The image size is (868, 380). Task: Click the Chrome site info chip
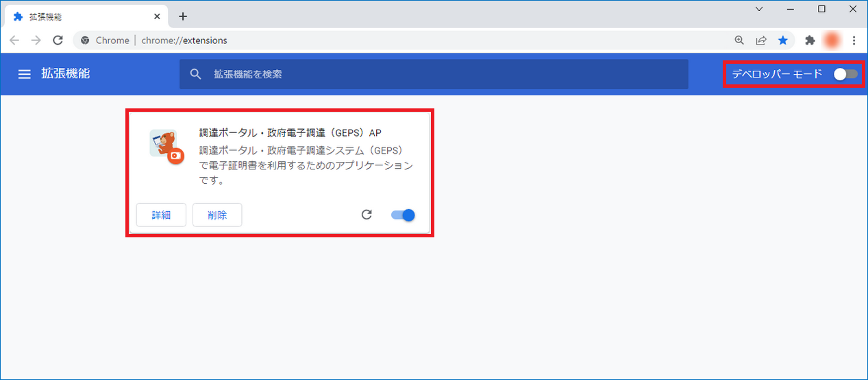106,40
